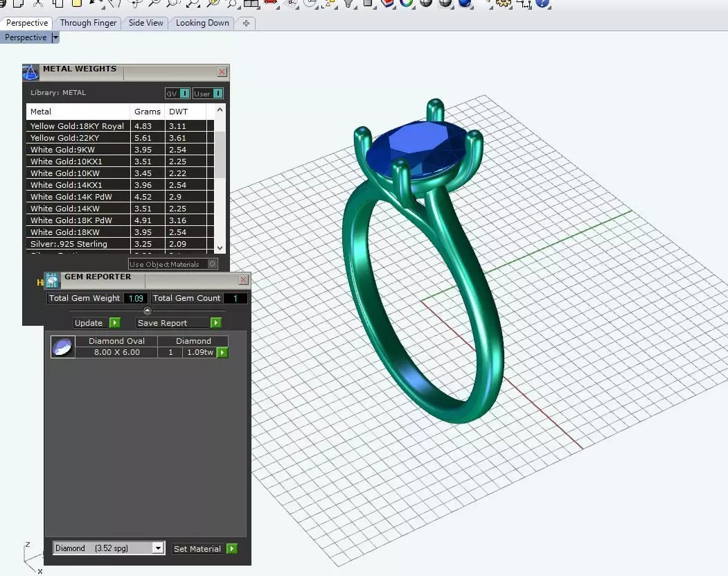Click metal list scroll up arrow
This screenshot has height=576, width=728.
220,110
